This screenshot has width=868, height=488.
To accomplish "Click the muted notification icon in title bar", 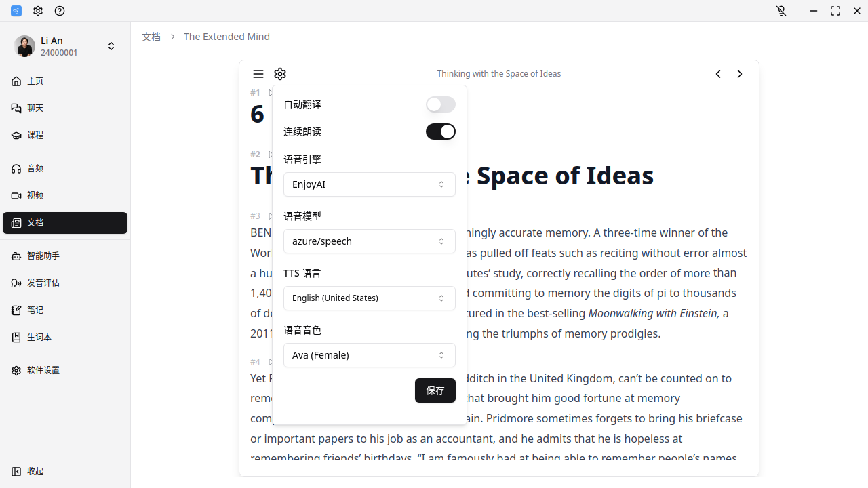I will 781,11.
